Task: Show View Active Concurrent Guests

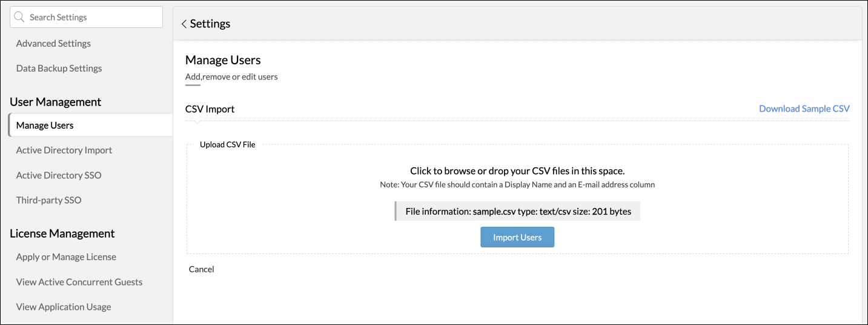Action: click(x=79, y=282)
